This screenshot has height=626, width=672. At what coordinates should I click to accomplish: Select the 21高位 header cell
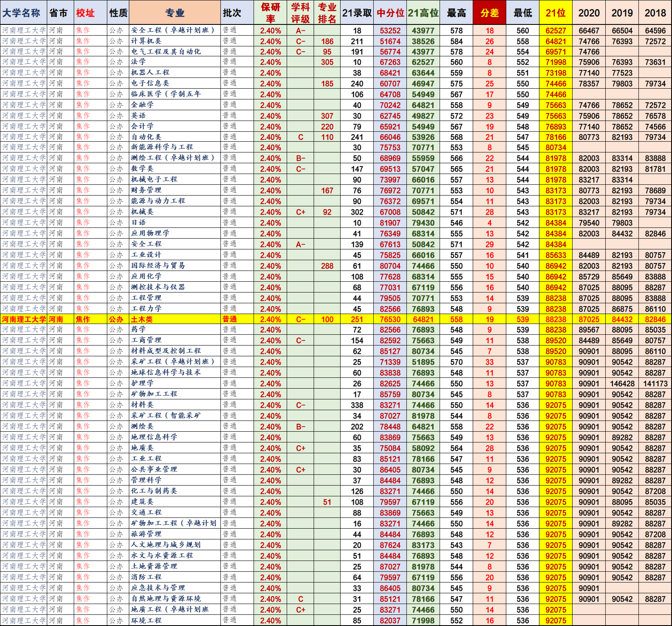coord(423,13)
